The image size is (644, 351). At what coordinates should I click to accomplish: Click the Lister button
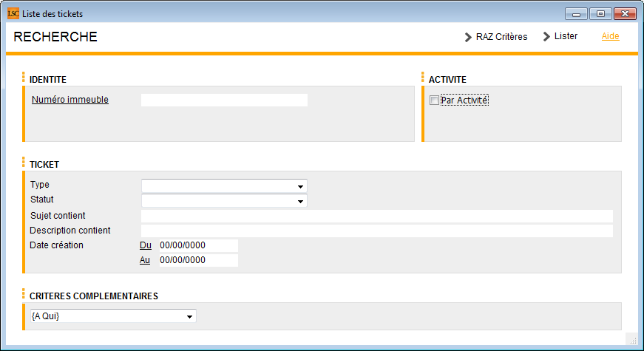[560, 36]
